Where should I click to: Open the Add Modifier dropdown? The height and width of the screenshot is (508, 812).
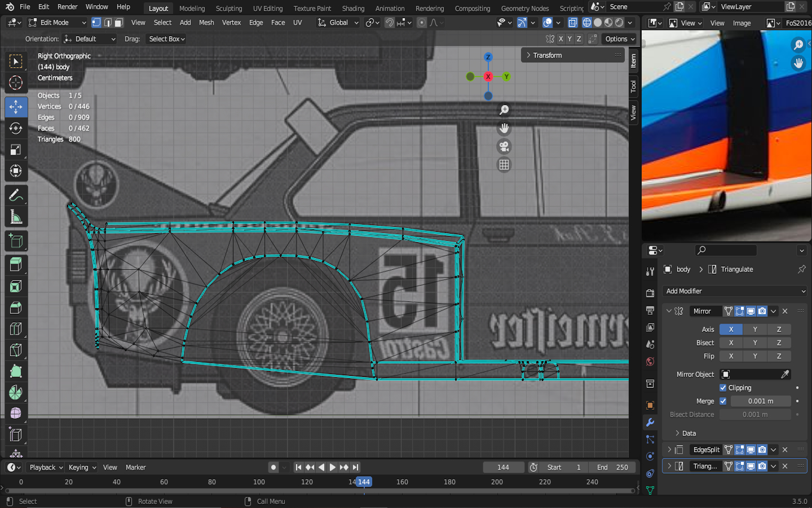735,291
